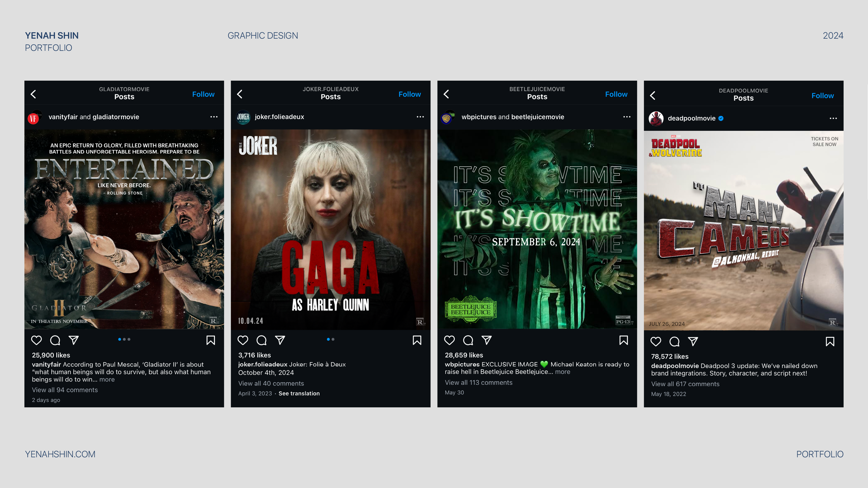Toggle bookmark on the Joker post
This screenshot has width=868, height=488.
(x=417, y=340)
